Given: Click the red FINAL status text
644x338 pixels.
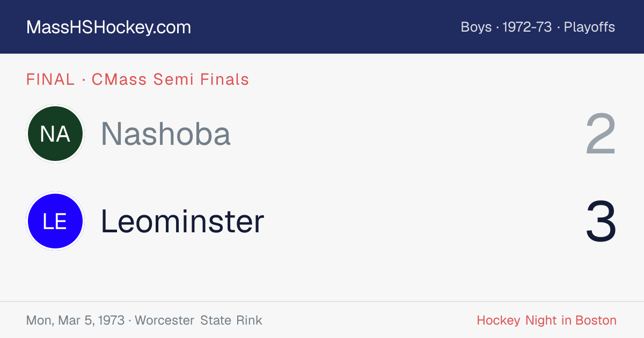Looking at the screenshot, I should tap(50, 79).
